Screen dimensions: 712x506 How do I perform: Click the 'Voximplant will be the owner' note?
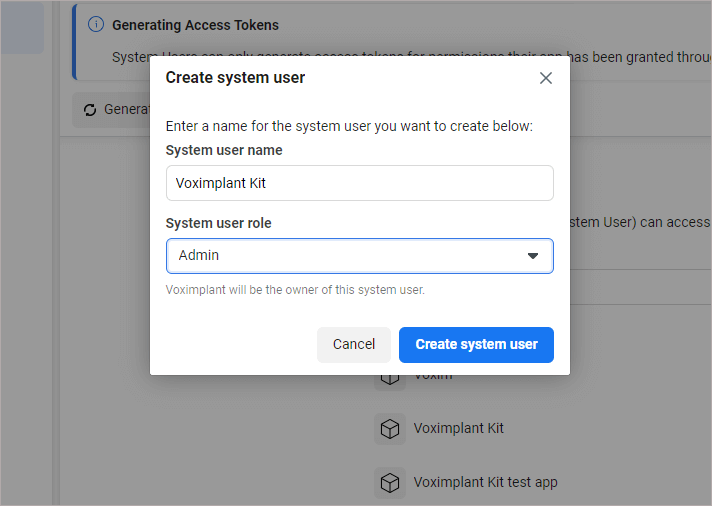click(x=295, y=290)
